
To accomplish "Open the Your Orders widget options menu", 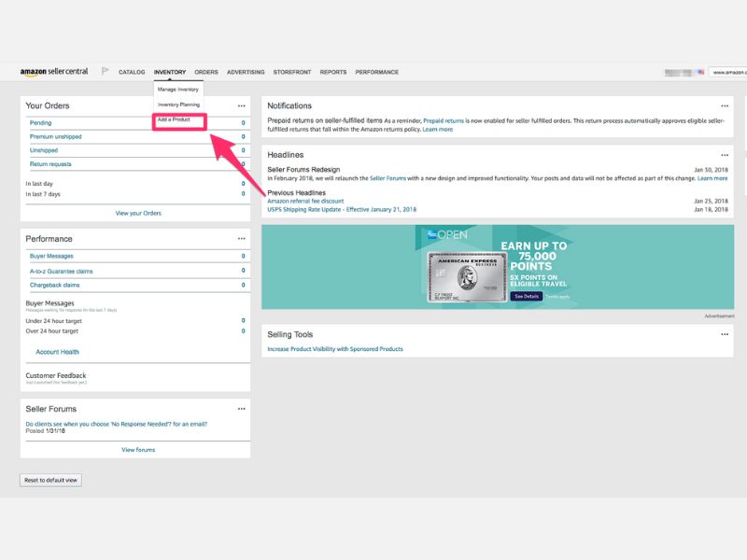I will (242, 105).
